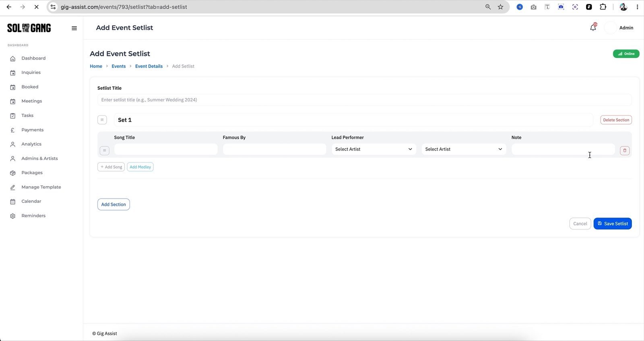Viewport: 644px width, 341px height.
Task: Focus the Famous By input field
Action: 275,149
